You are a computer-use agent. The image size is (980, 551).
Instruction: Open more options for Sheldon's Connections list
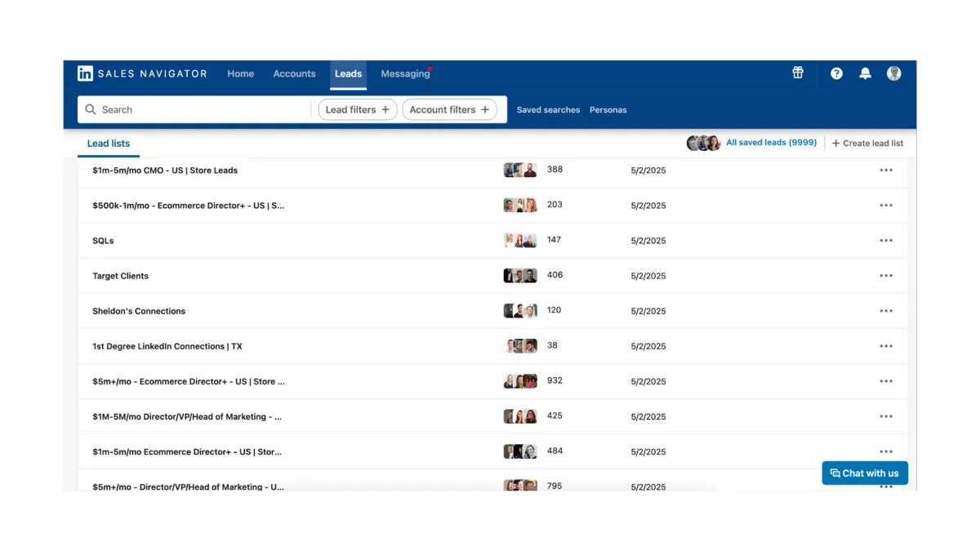point(886,311)
